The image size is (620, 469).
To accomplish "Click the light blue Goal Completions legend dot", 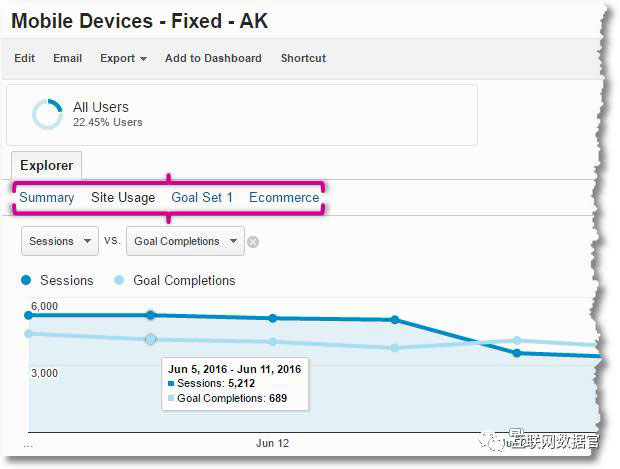I will click(119, 280).
